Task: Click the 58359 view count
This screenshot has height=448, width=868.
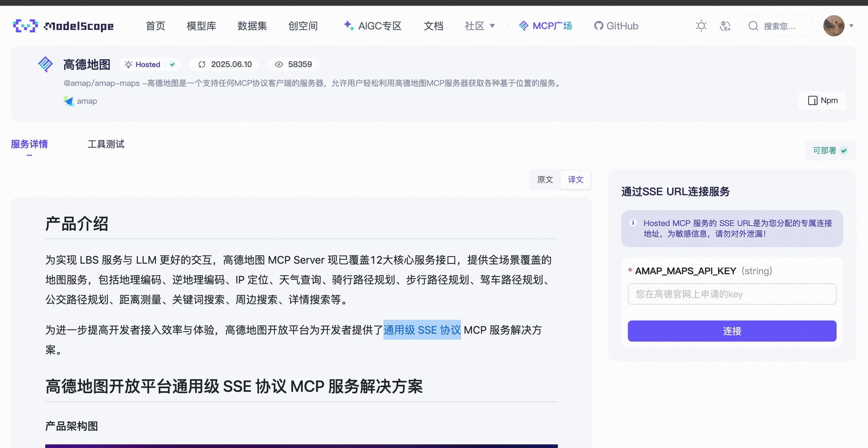Action: click(300, 64)
